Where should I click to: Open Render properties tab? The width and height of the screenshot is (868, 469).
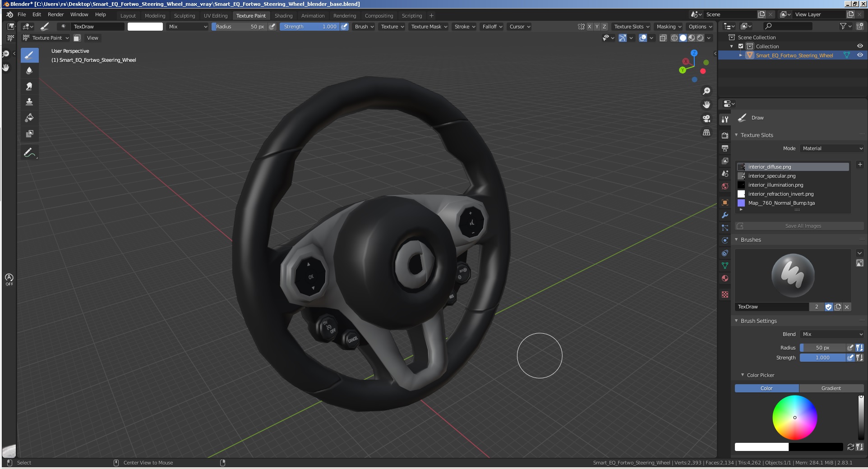[x=725, y=135]
